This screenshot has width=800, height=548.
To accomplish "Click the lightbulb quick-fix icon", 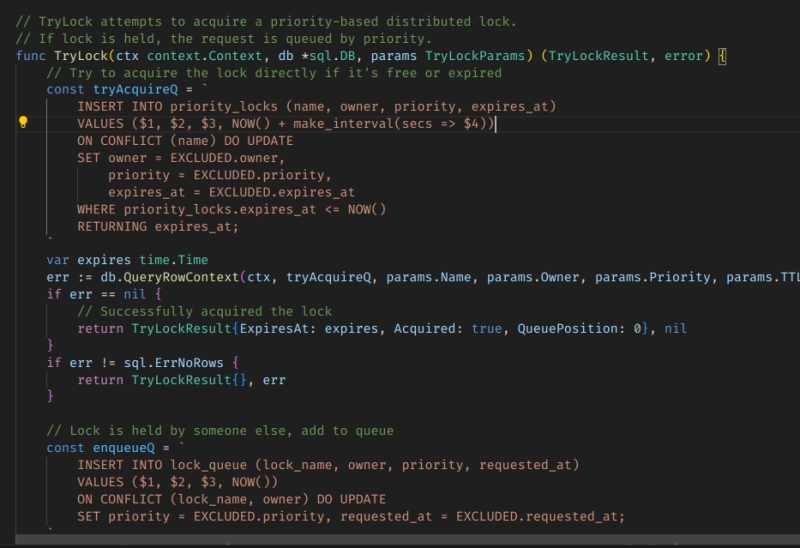I will pos(23,124).
